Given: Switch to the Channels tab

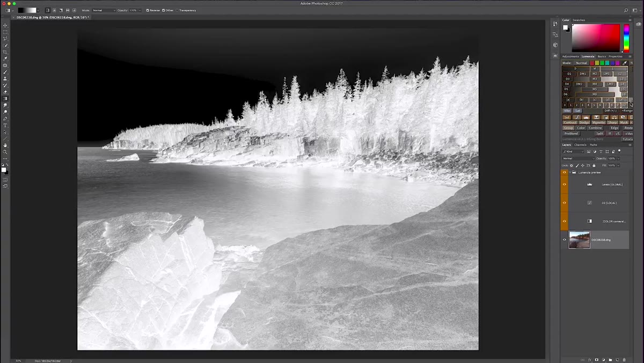Looking at the screenshot, I should point(580,145).
